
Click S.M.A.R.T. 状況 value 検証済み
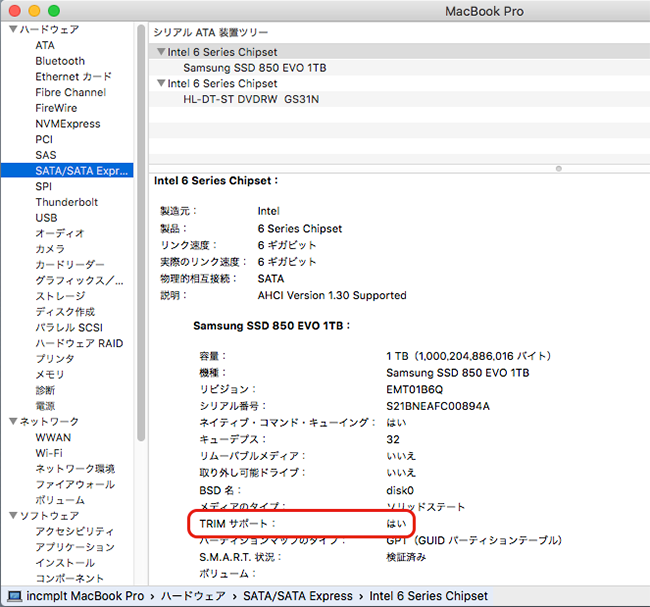(x=406, y=557)
